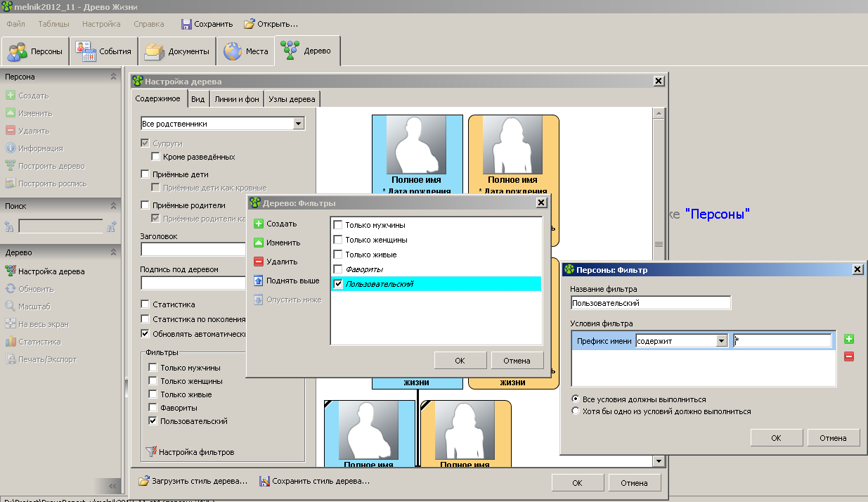Screen dimensions: 868x502
Task: Expand the содержит condition combo box
Action: point(721,341)
